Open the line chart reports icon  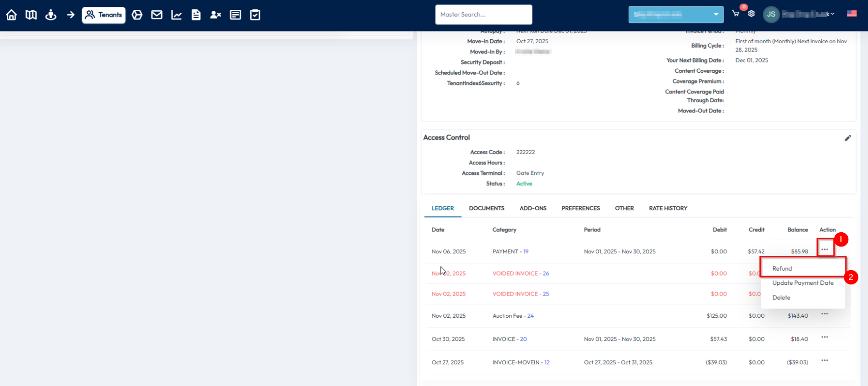coord(176,15)
